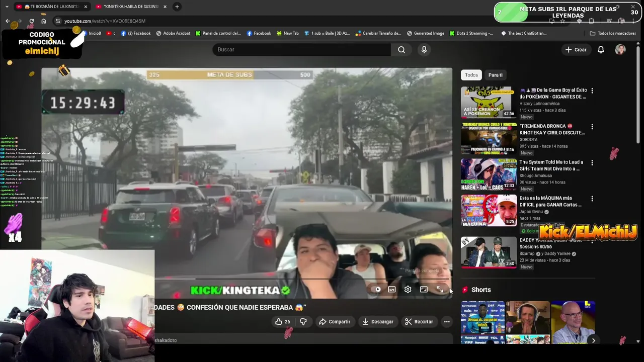Open the Pokémon GIGANTES video thumbnail
This screenshot has width=644, height=362.
(x=489, y=102)
